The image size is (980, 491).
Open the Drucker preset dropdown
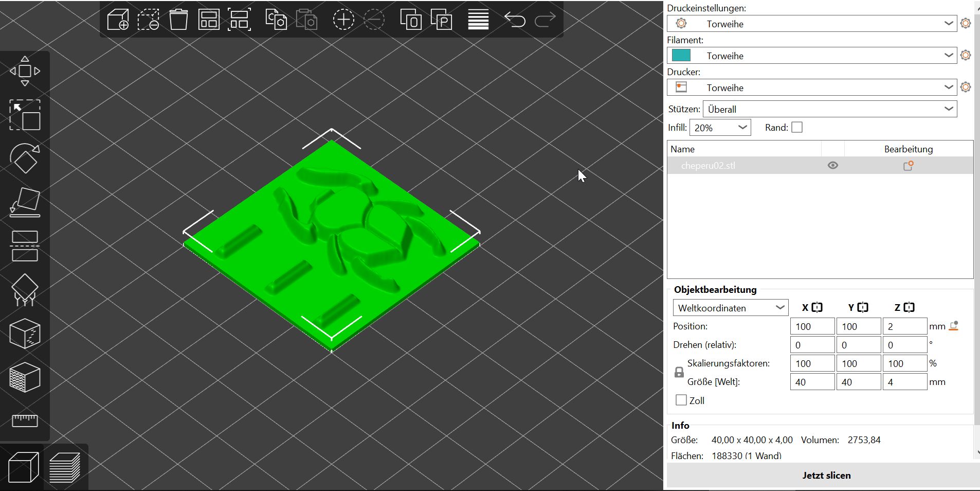pos(812,87)
